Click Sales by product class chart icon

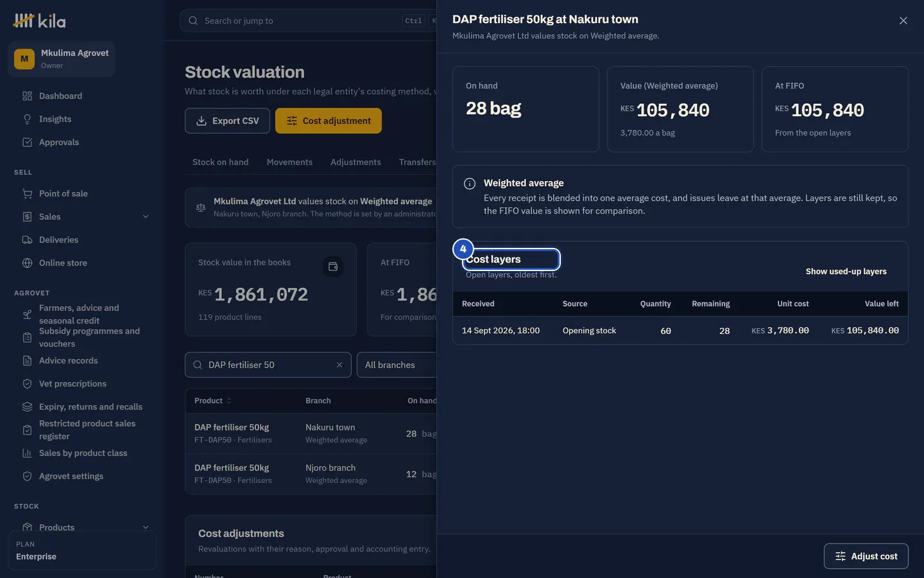pyautogui.click(x=27, y=453)
